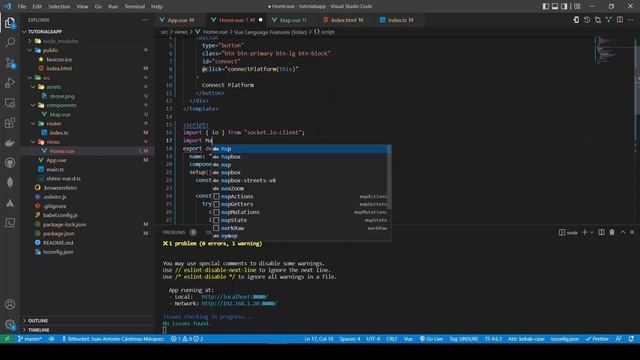Split the terminal panel
This screenshot has width=640, height=360.
point(601,232)
